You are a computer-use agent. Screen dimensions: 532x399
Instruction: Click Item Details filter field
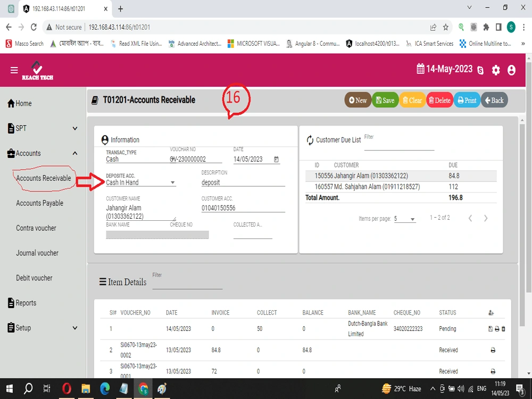[x=187, y=284]
